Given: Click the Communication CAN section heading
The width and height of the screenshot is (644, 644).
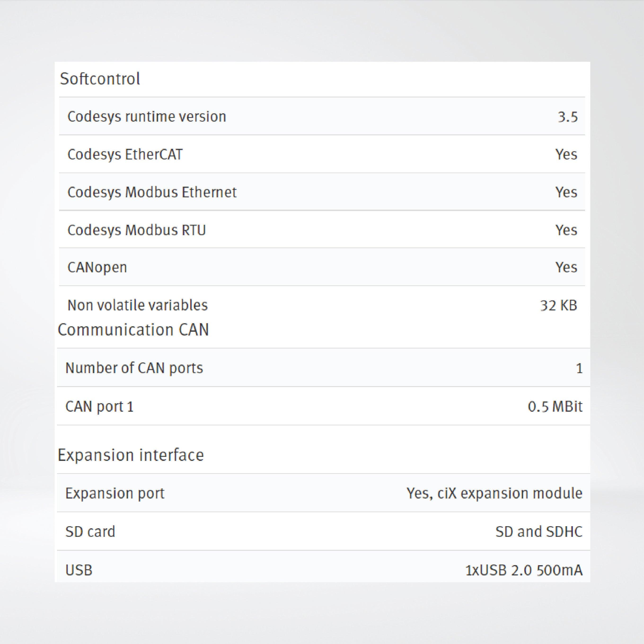Looking at the screenshot, I should (x=133, y=330).
